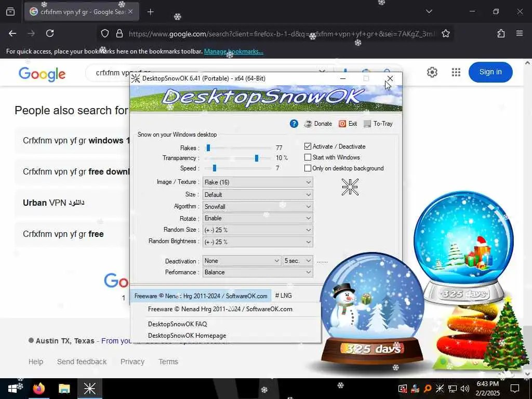
Task: Enable the Start with Windows checkbox
Action: coord(308,157)
